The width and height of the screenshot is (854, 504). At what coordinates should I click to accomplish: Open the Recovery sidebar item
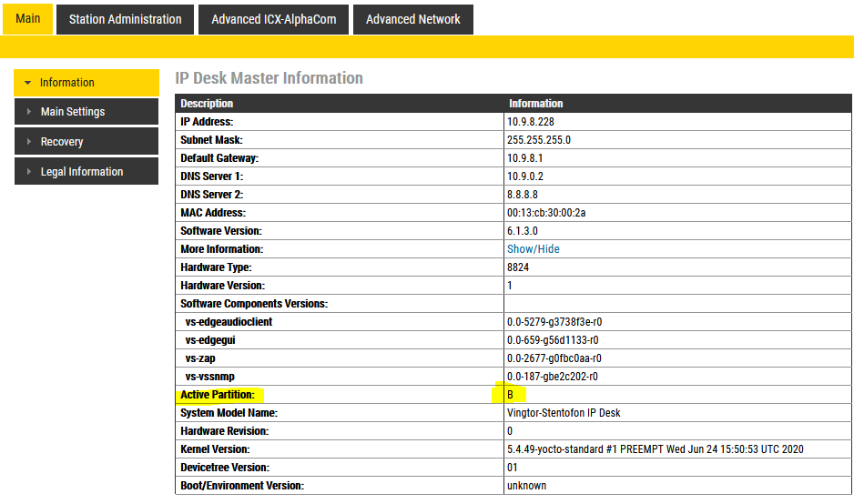(62, 142)
